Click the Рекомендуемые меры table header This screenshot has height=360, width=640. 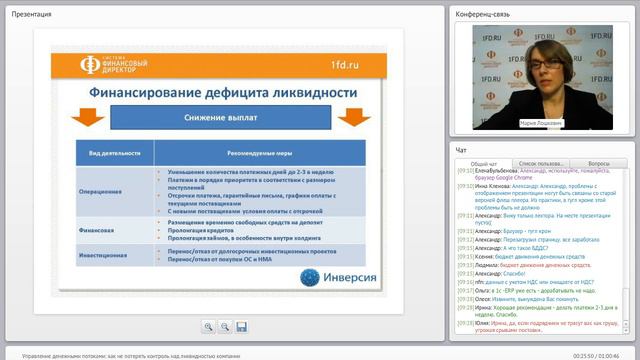coord(260,153)
